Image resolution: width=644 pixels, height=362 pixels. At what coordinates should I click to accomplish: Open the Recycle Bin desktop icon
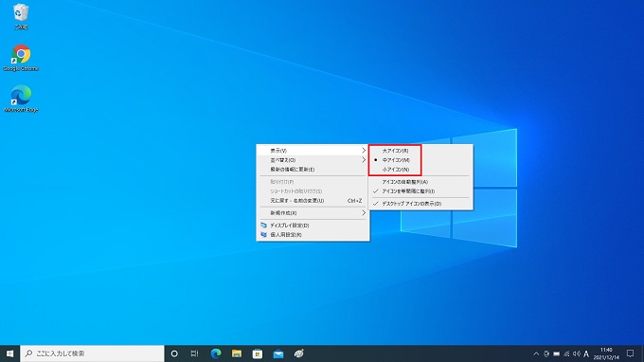pos(21,16)
